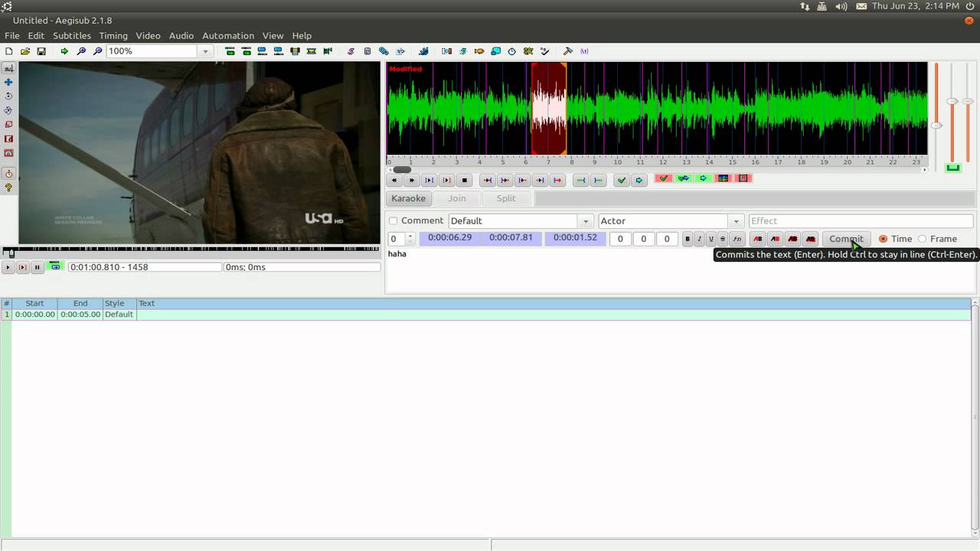Pause the video playback

point(37,267)
